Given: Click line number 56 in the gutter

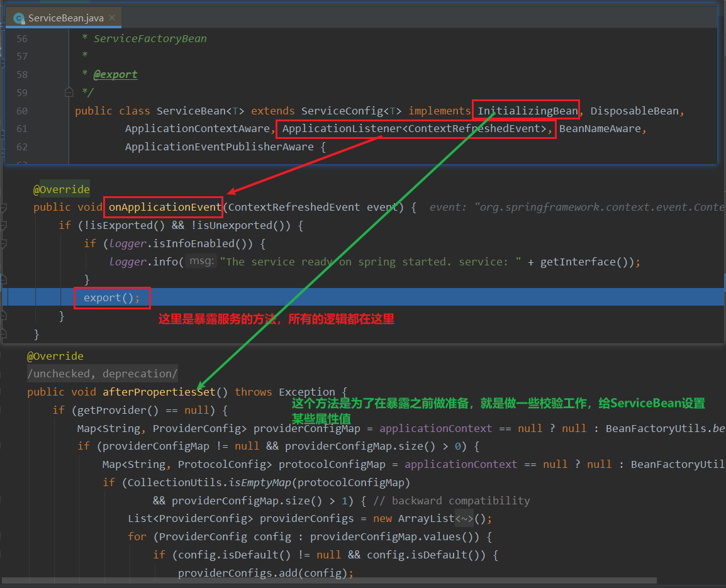Looking at the screenshot, I should 22,39.
